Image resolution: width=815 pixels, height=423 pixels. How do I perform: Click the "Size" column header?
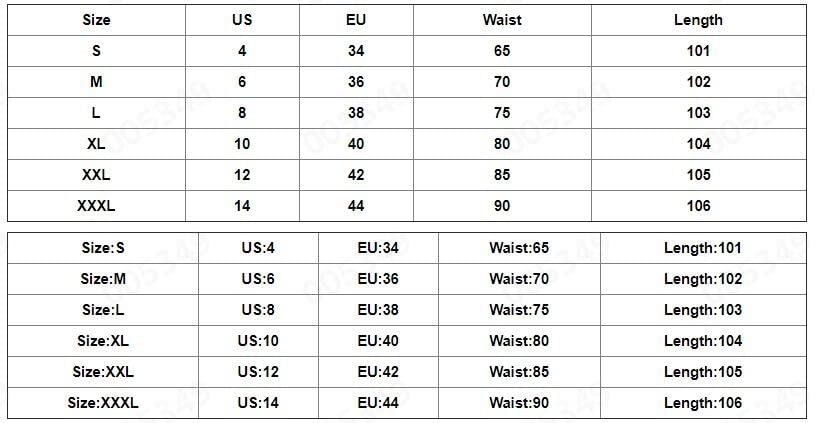[x=96, y=20]
